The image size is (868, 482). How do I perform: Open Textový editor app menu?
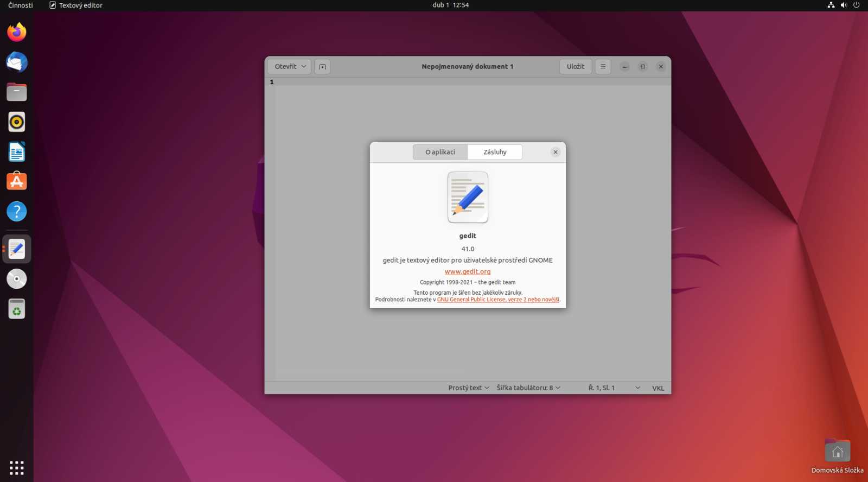pos(76,5)
